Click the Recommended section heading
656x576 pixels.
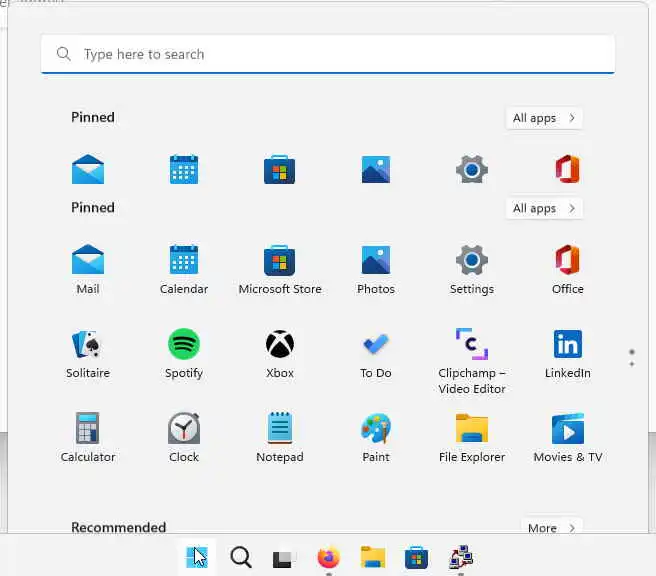pos(118,527)
